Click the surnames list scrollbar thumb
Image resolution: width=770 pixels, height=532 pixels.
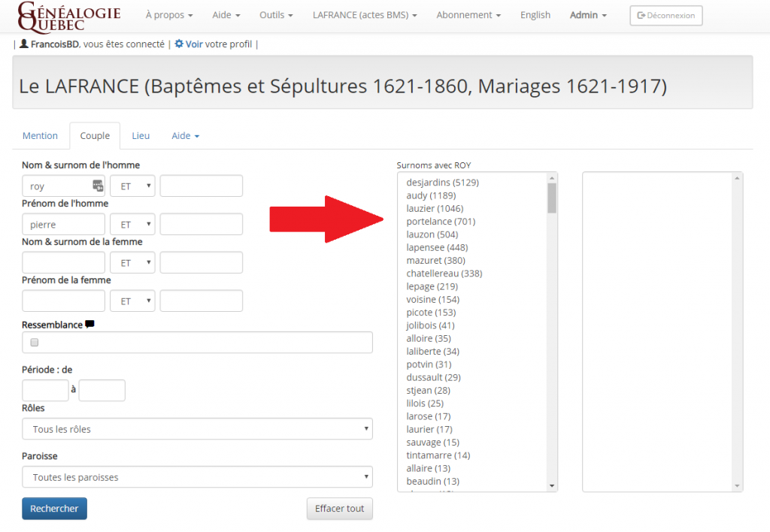point(552,198)
